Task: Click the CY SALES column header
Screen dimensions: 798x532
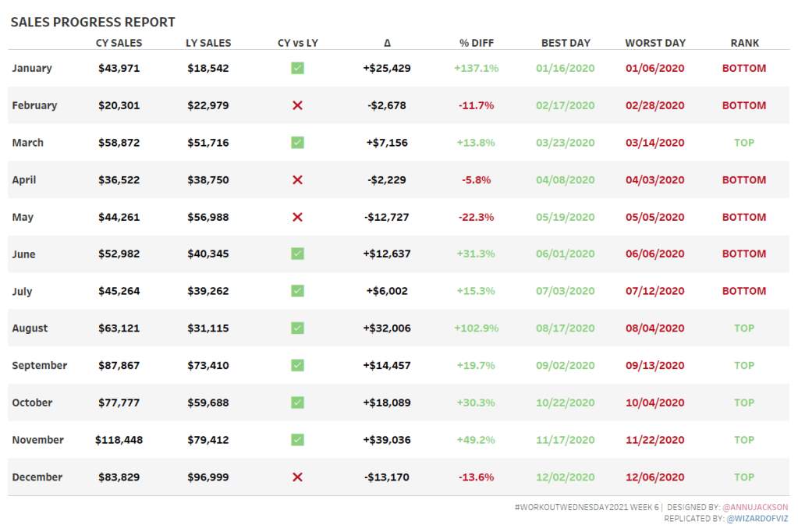Action: pyautogui.click(x=119, y=43)
